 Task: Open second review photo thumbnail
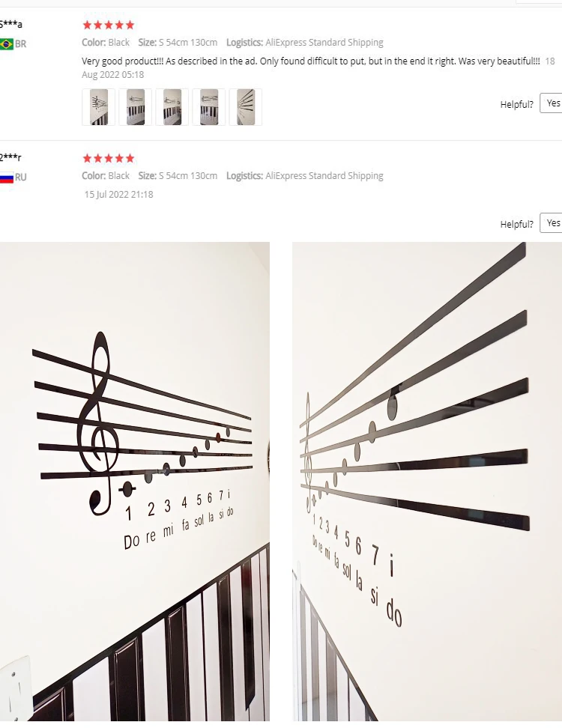135,107
